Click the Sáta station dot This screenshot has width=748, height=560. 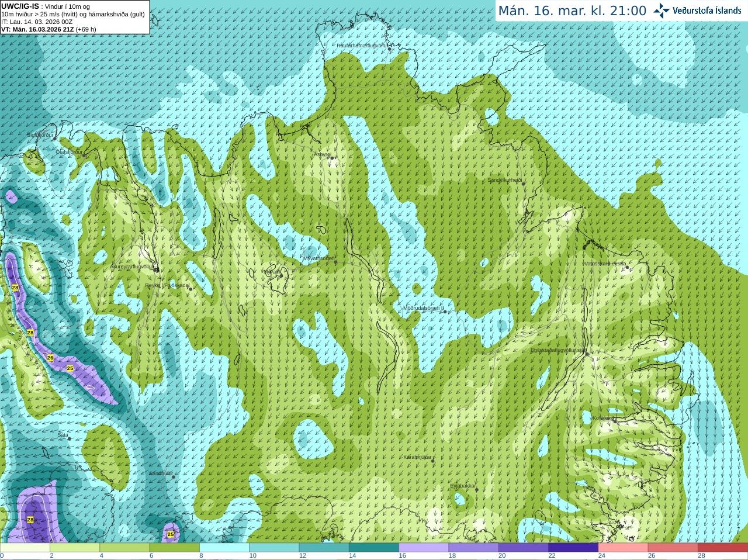(69, 439)
